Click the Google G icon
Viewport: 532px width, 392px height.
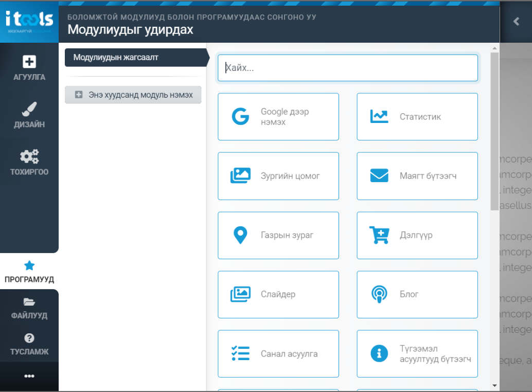click(x=240, y=116)
